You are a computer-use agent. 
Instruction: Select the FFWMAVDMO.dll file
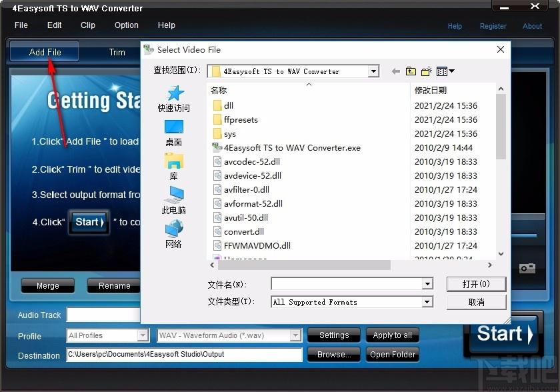[252, 245]
